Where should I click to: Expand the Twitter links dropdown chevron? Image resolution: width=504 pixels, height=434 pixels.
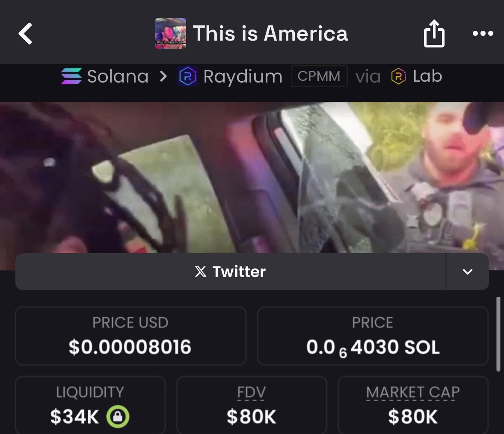click(x=468, y=272)
